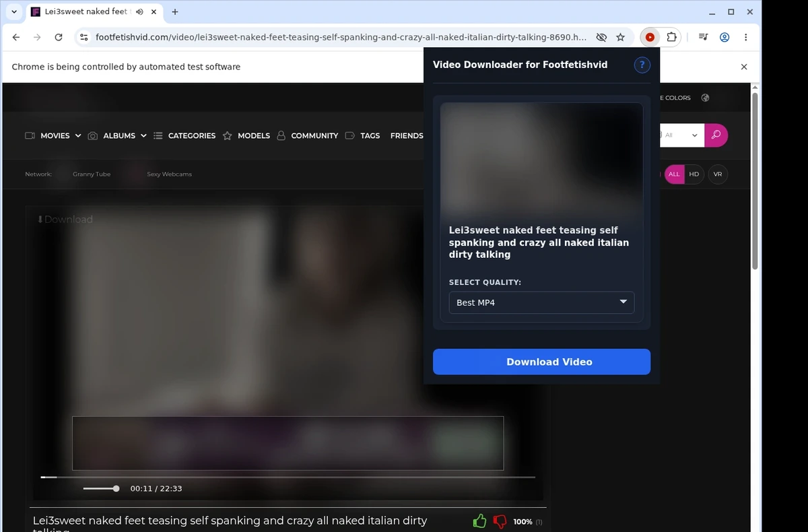Viewport: 808px width, 532px height.
Task: Open the Chrome profile icon
Action: coord(725,38)
